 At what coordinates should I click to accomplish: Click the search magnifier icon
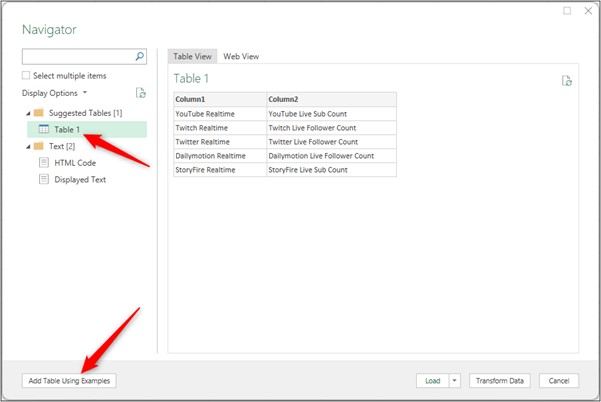click(140, 58)
